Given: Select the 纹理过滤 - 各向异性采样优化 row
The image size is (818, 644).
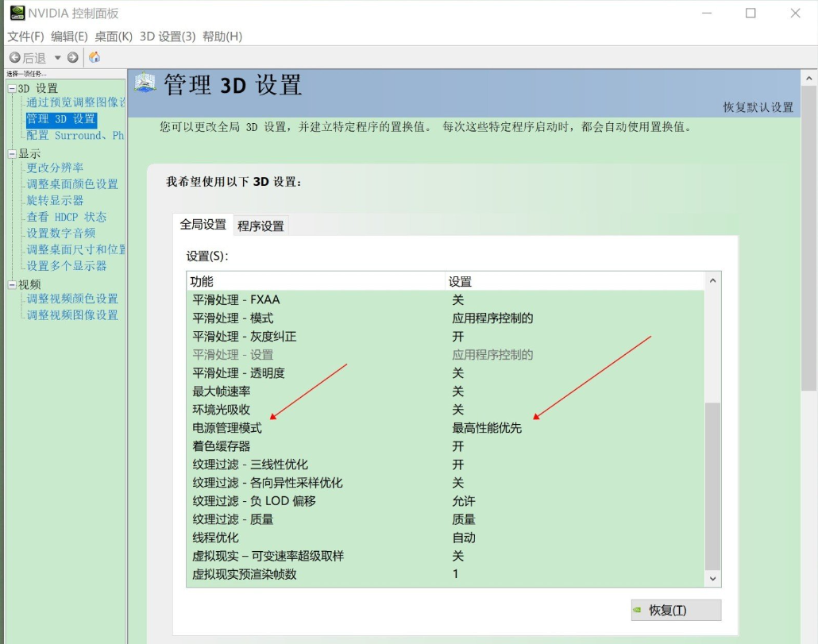Looking at the screenshot, I should [x=446, y=483].
